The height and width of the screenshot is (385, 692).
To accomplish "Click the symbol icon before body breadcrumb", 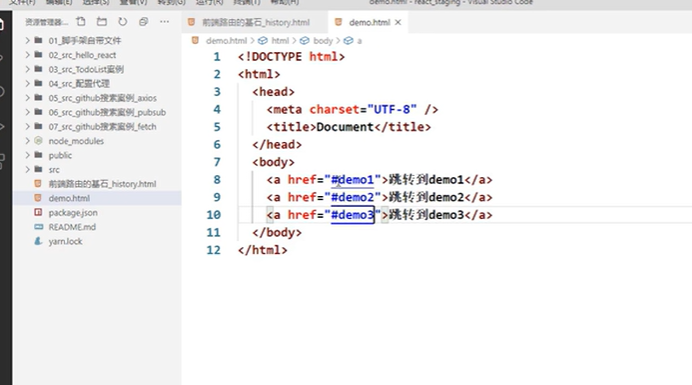I will (305, 41).
